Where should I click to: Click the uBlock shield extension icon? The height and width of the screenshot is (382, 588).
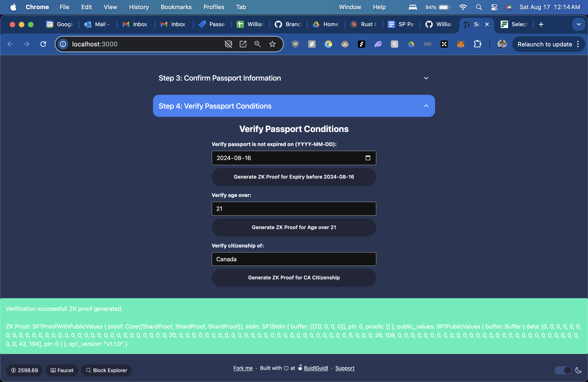coord(295,44)
